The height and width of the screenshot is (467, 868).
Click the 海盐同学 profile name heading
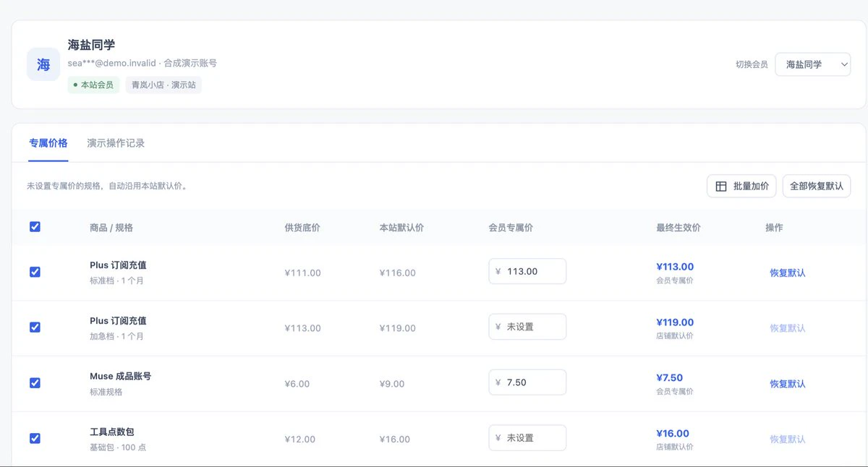point(92,45)
